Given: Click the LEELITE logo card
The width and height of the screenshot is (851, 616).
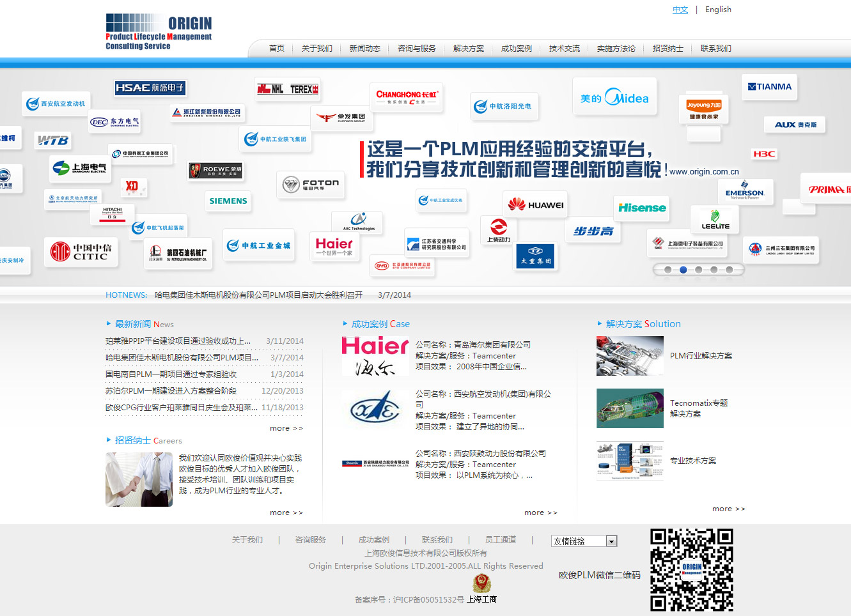Looking at the screenshot, I should (715, 220).
